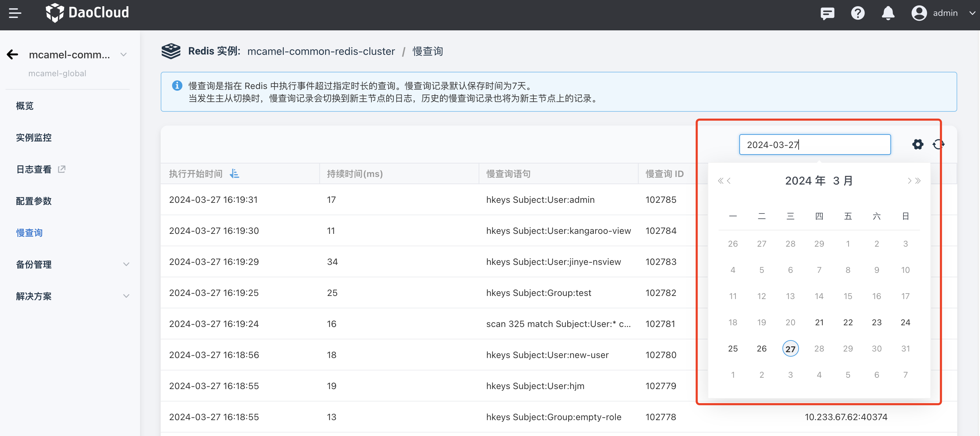The height and width of the screenshot is (436, 980).
Task: Expand the admin user dropdown
Action: click(972, 13)
